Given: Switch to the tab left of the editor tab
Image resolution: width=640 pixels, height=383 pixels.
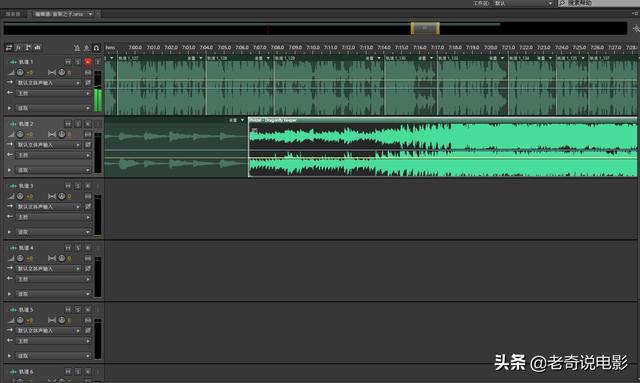Looking at the screenshot, I should (13, 14).
